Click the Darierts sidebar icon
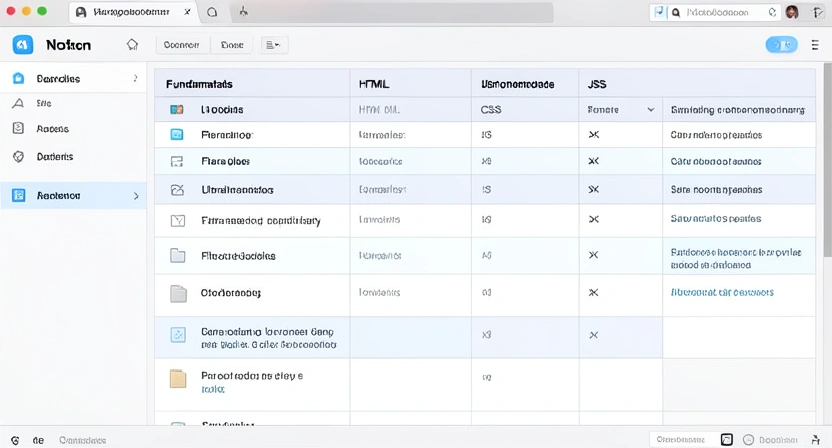Screen dimensions: 832x448 (x=18, y=157)
